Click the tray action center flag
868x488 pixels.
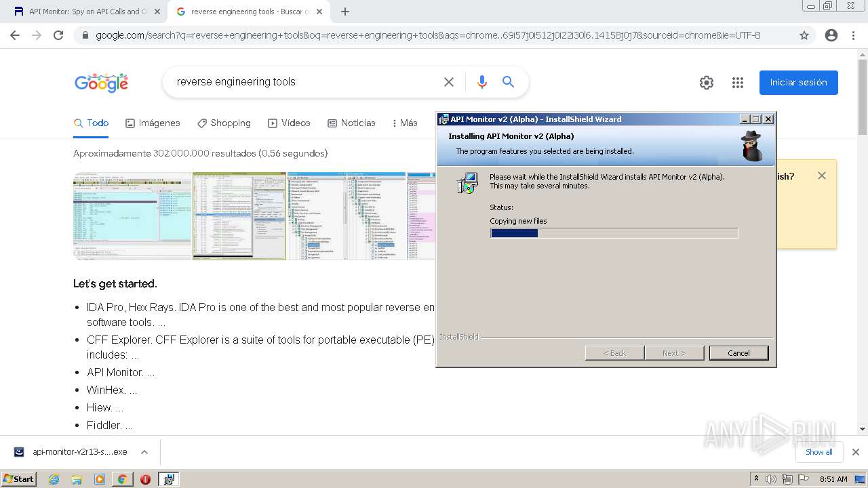(802, 479)
